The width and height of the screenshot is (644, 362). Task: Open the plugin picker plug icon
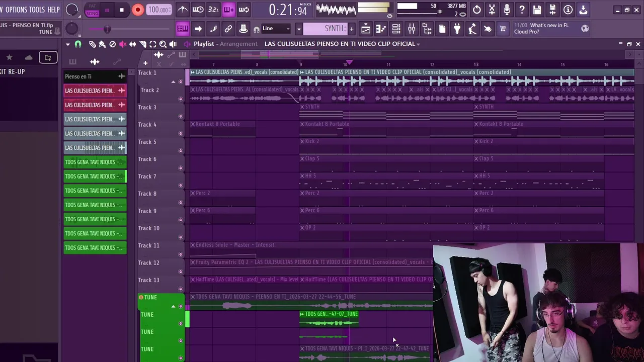tap(457, 29)
